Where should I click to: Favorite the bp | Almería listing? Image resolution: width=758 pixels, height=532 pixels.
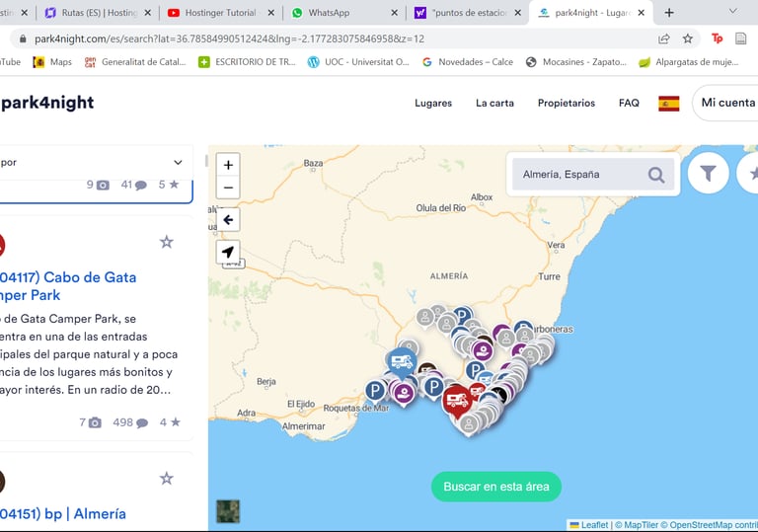(166, 479)
